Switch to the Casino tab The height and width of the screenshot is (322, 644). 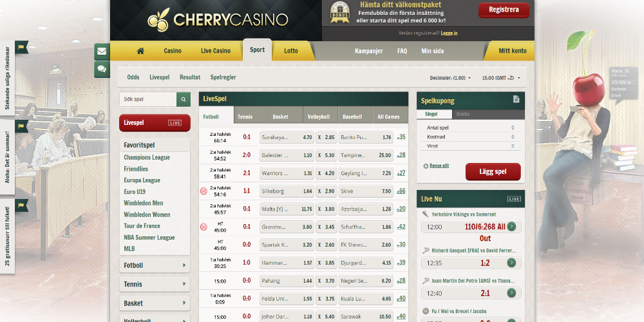click(173, 51)
